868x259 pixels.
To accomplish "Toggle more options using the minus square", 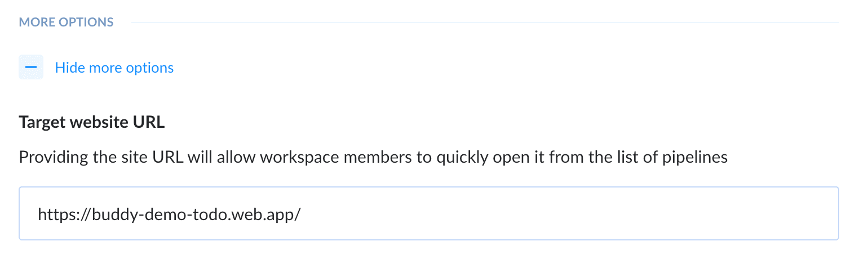I will click(31, 68).
